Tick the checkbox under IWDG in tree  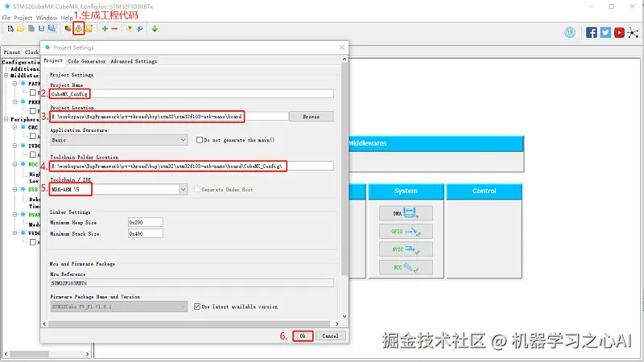pyautogui.click(x=32, y=154)
